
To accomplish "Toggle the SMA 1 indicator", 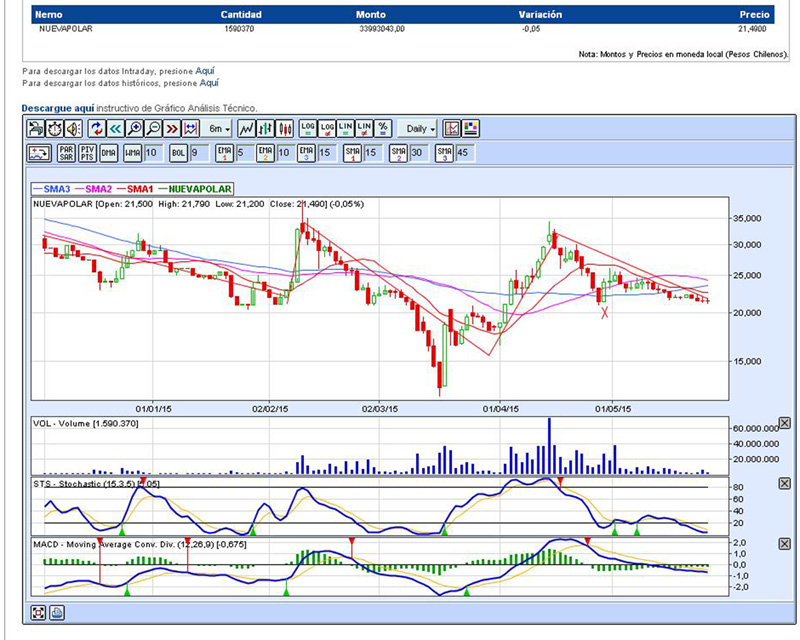I will [x=353, y=153].
